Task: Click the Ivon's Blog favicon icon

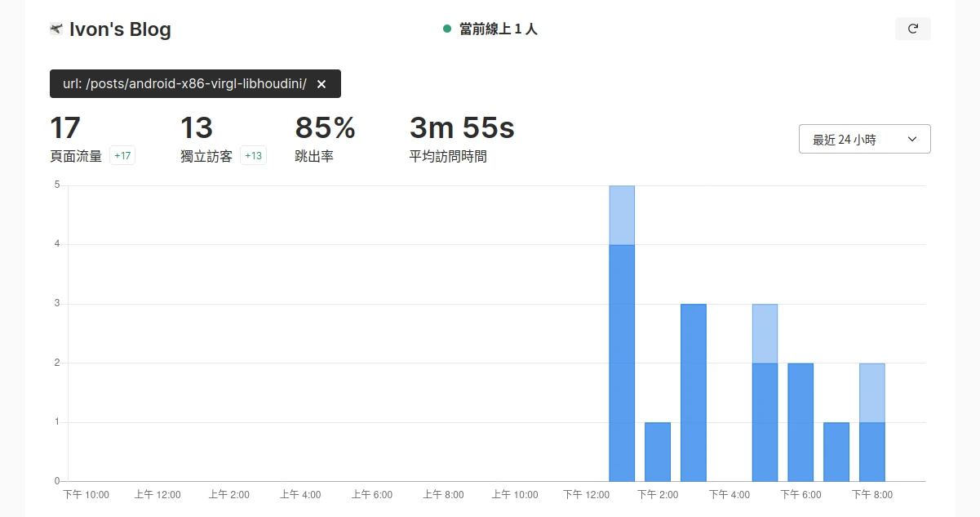Action: click(56, 29)
